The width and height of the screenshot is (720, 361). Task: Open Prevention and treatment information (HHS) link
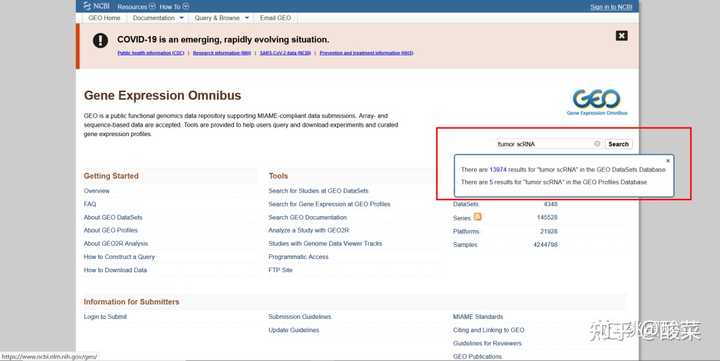click(366, 53)
